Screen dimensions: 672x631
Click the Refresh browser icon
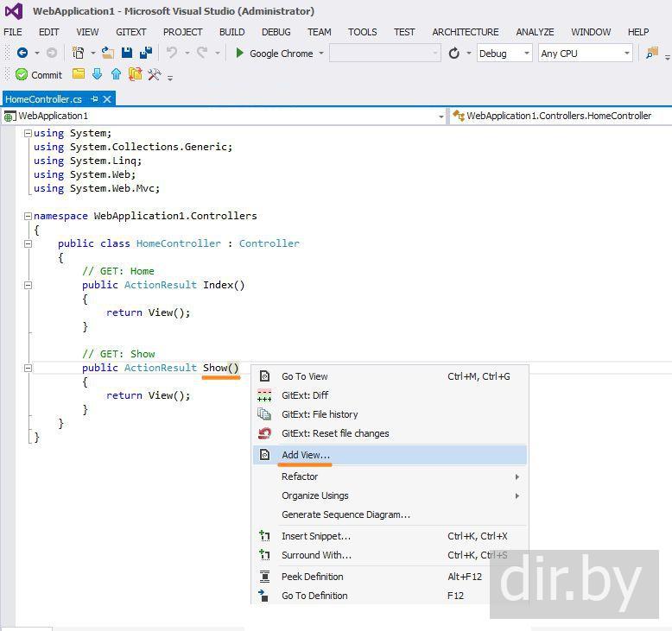(x=454, y=54)
